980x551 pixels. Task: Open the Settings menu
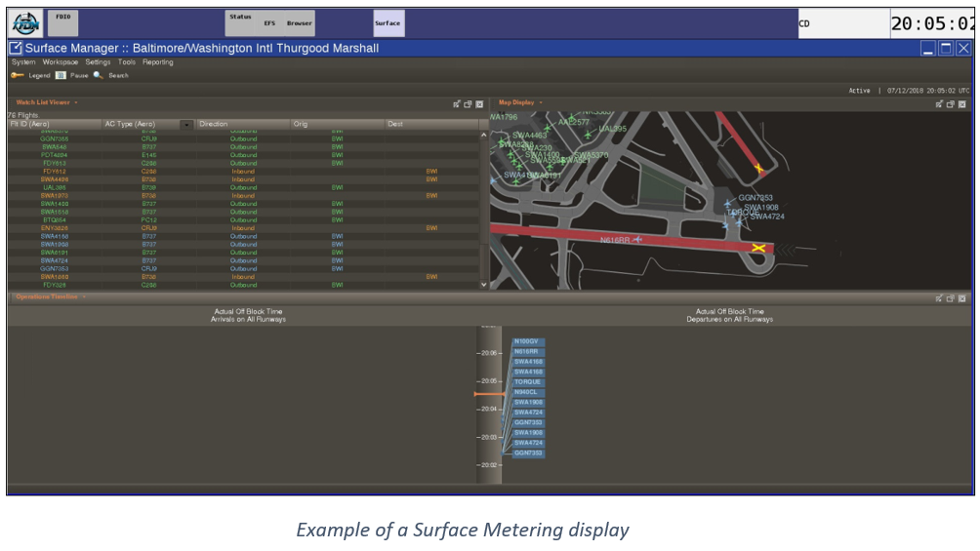[98, 61]
